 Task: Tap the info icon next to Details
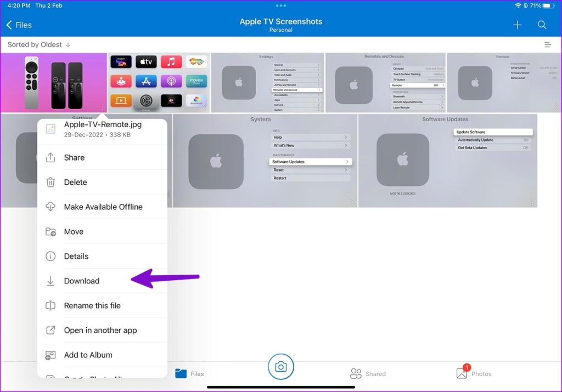point(50,256)
